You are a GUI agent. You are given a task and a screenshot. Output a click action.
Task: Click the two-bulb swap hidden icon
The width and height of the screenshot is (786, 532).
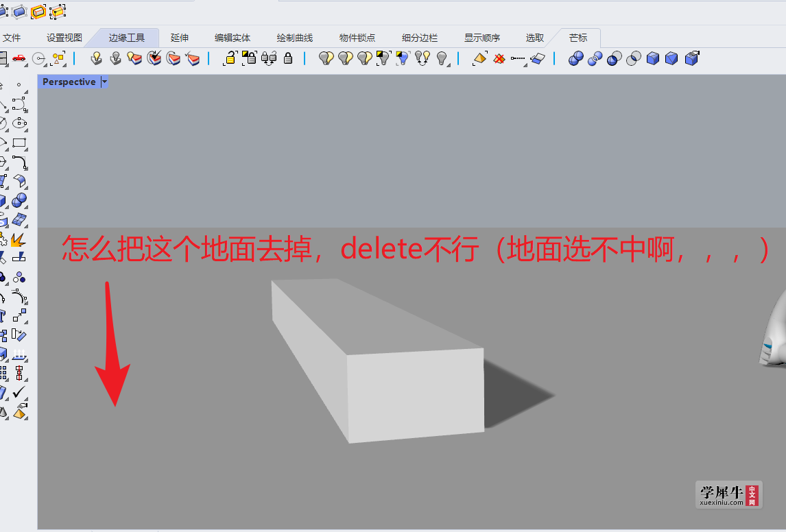click(422, 58)
